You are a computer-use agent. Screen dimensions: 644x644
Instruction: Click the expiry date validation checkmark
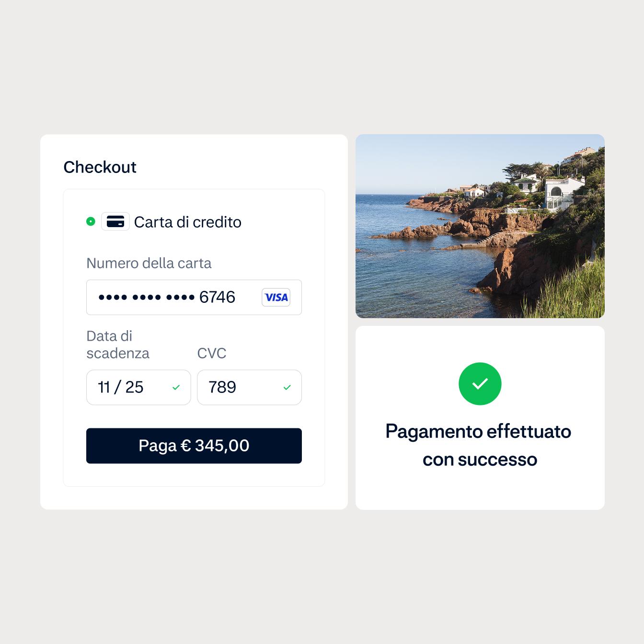pyautogui.click(x=176, y=388)
